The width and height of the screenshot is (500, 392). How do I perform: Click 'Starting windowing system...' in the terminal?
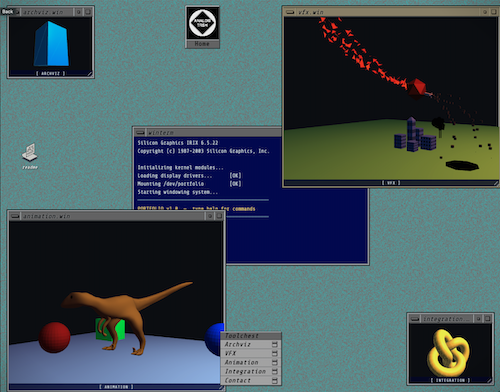[x=178, y=192]
